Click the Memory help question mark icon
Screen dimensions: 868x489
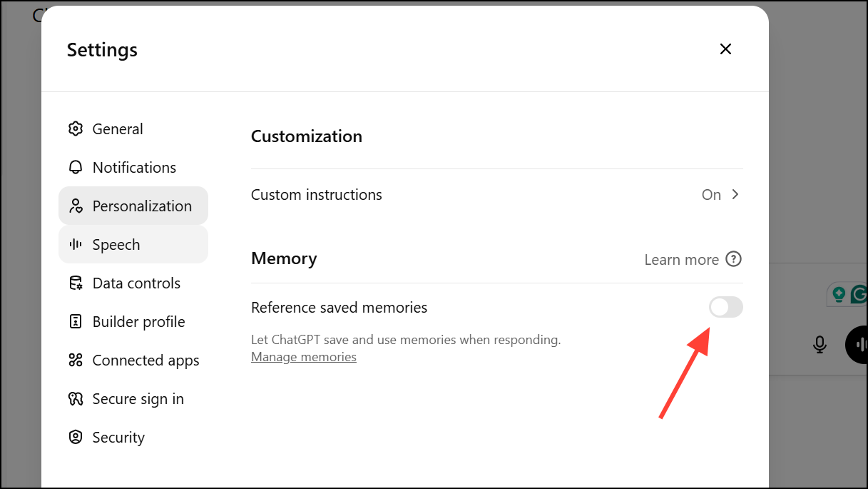point(733,259)
